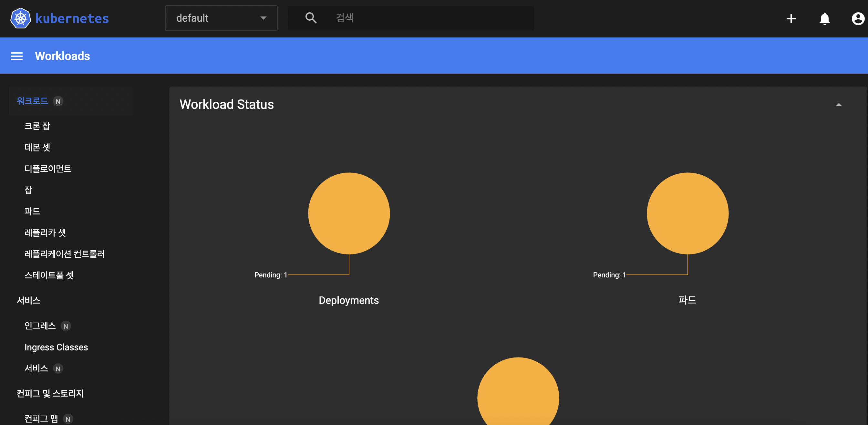This screenshot has height=425, width=868.
Task: Open the default namespace dropdown
Action: [x=222, y=18]
